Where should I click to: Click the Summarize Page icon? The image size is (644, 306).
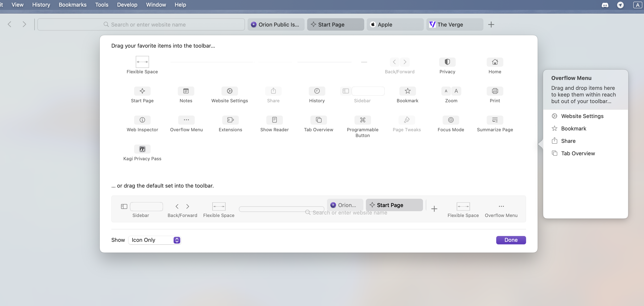pyautogui.click(x=495, y=120)
